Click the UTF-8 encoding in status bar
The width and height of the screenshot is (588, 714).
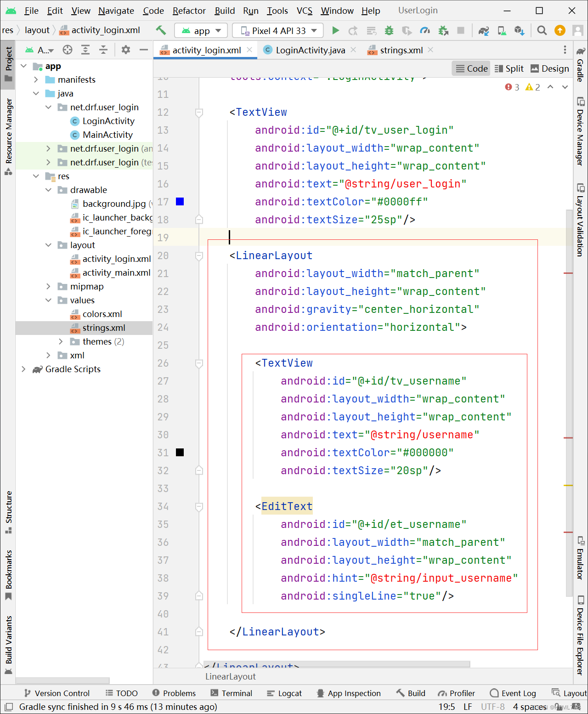(492, 707)
